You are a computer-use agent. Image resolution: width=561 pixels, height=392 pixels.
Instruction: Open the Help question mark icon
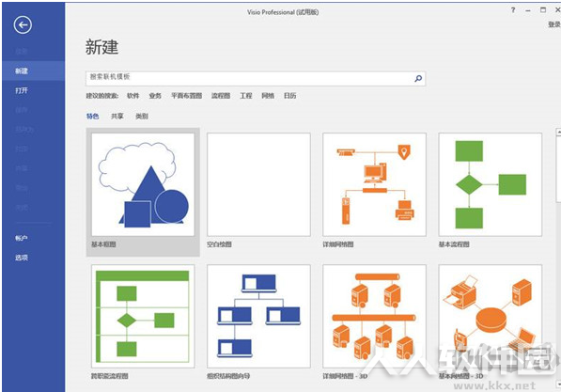click(x=513, y=10)
